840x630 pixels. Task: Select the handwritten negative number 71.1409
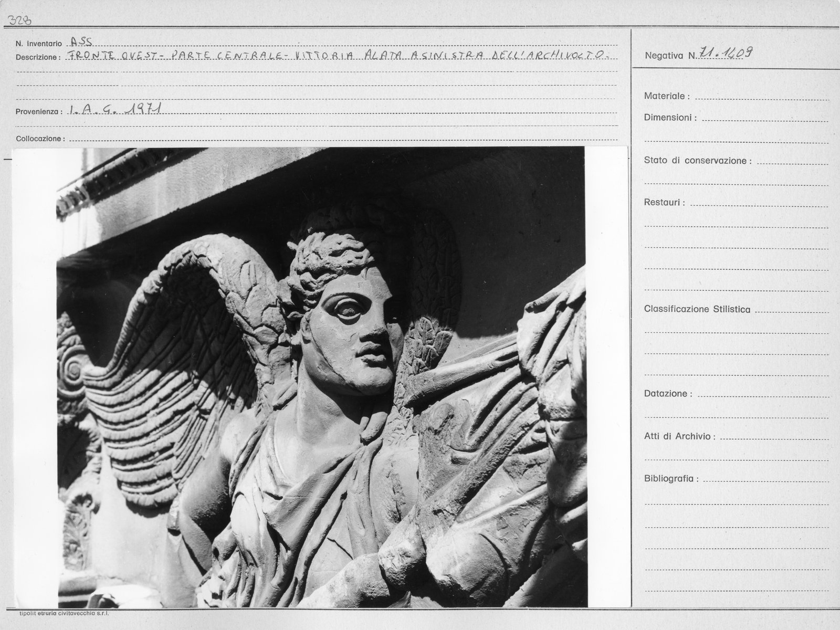click(x=726, y=53)
